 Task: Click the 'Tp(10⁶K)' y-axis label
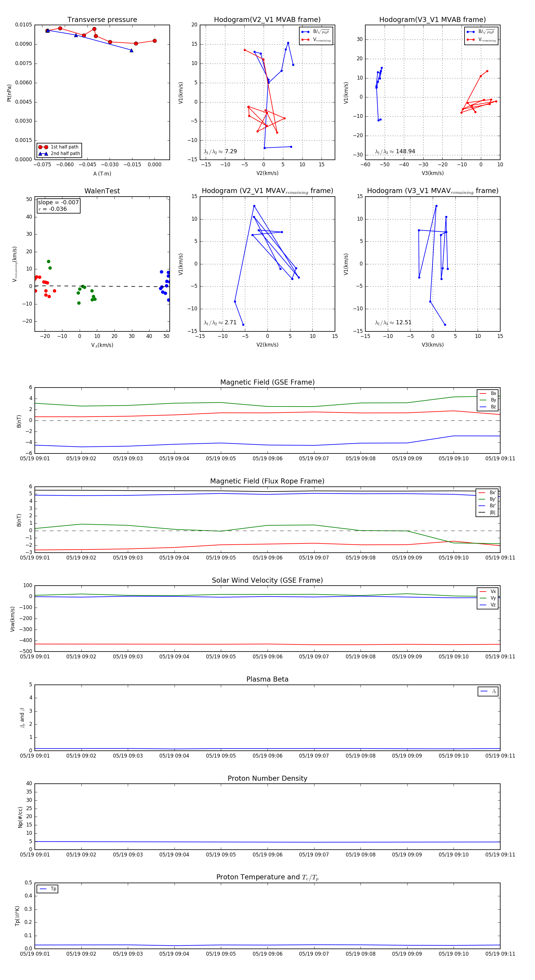[17, 916]
